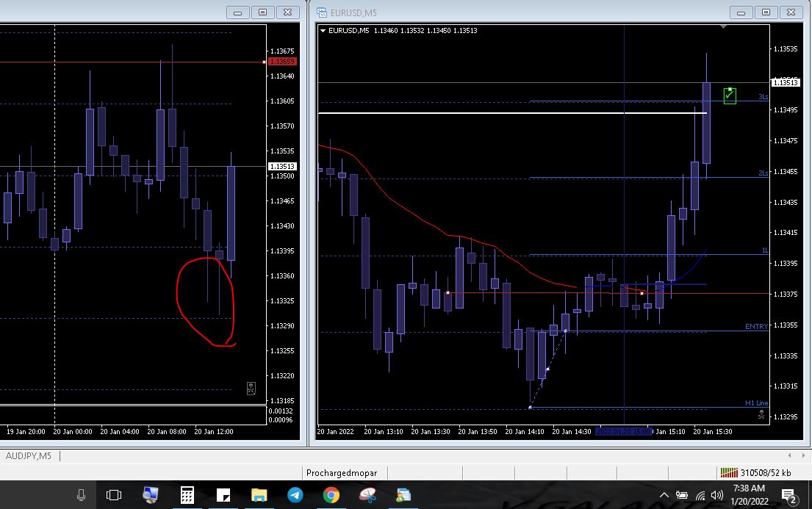812x509 pixels.
Task: Click the Wi-Fi network tray icon
Action: (x=700, y=496)
